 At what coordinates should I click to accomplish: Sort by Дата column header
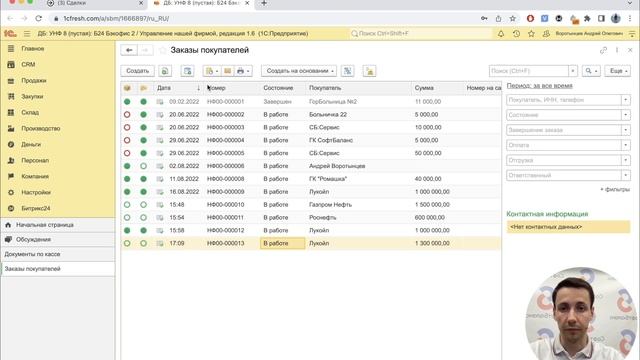[x=178, y=88]
